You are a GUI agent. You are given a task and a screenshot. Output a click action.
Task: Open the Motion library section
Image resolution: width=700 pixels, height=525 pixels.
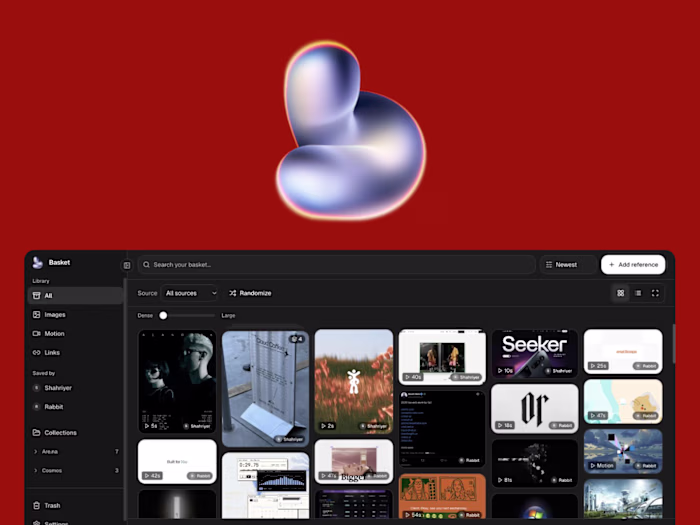(75, 333)
